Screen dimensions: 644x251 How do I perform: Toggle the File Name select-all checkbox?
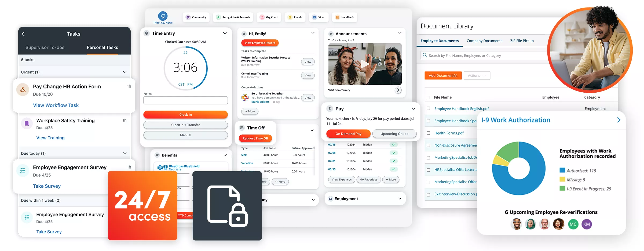pyautogui.click(x=428, y=97)
